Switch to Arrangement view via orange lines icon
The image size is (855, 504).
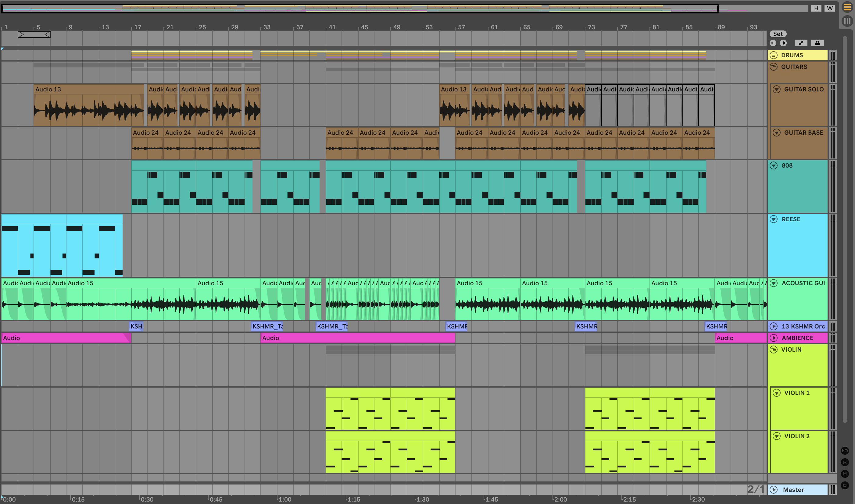pyautogui.click(x=847, y=8)
